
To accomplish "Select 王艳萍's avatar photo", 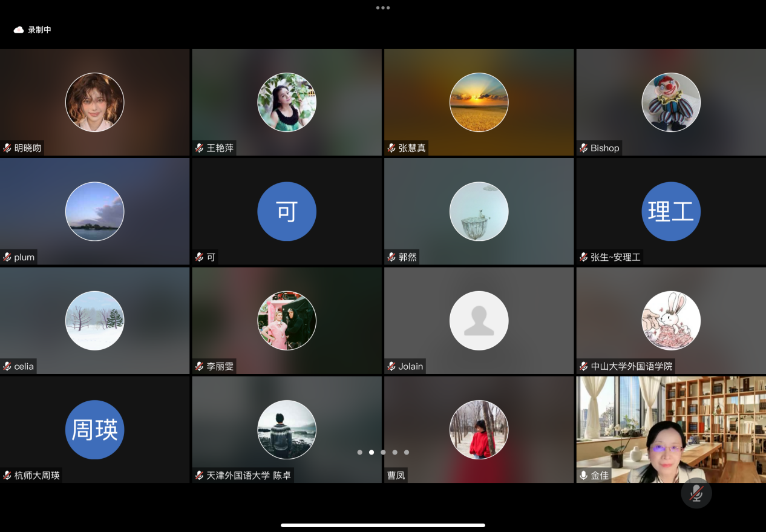I will click(287, 102).
